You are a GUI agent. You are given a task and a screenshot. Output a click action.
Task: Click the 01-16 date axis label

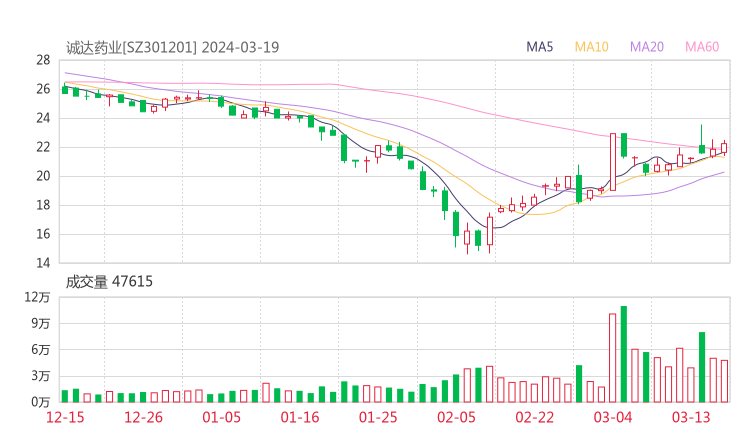pos(300,417)
